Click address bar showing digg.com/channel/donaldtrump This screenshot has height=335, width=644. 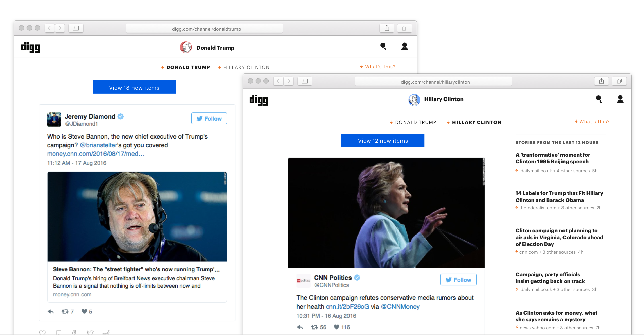(205, 29)
